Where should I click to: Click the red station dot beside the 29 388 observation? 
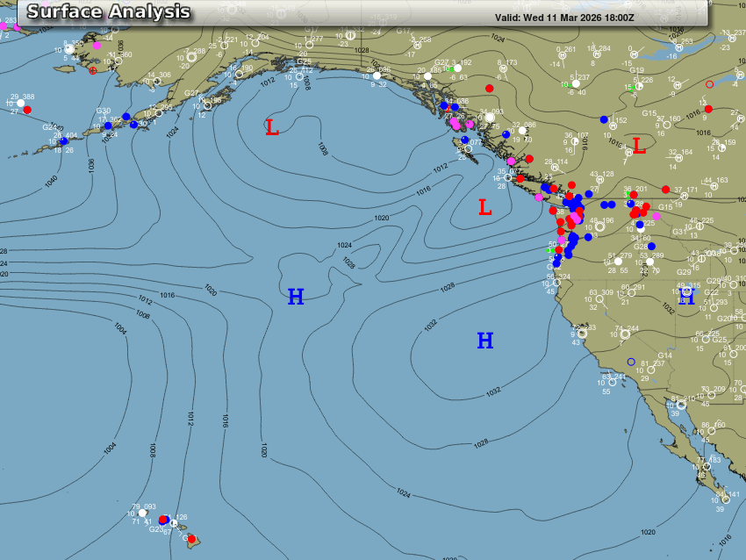[x=27, y=110]
